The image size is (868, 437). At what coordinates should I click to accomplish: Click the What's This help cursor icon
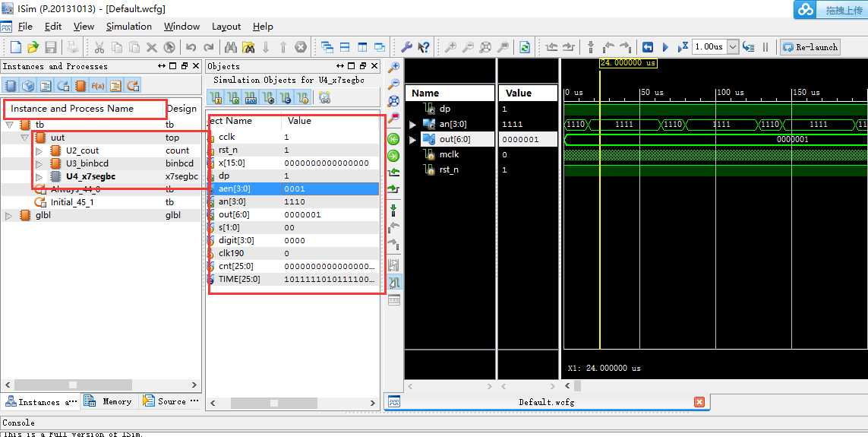[424, 47]
